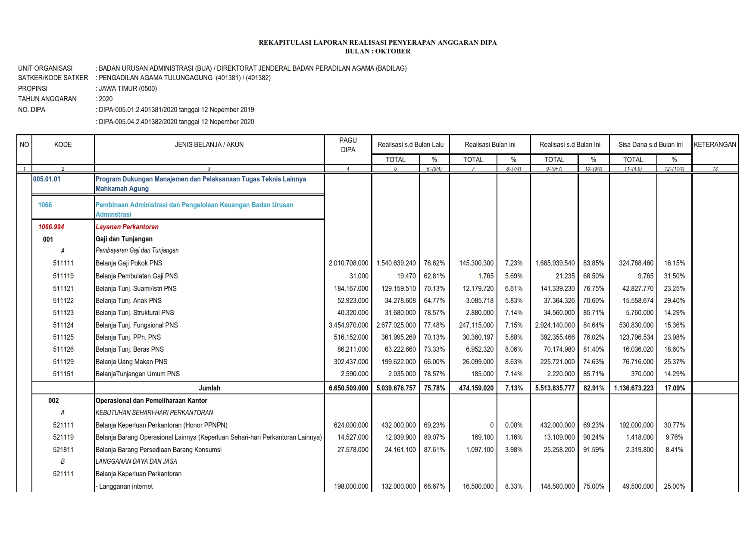The height and width of the screenshot is (534, 756).
Task: Select the PAGU DIPA column header
Action: (x=348, y=145)
